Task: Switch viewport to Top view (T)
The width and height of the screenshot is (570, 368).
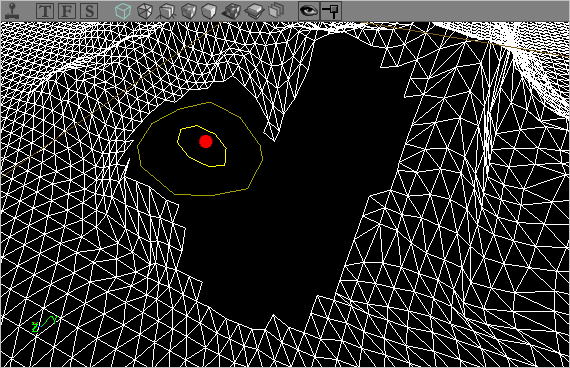Action: 45,11
